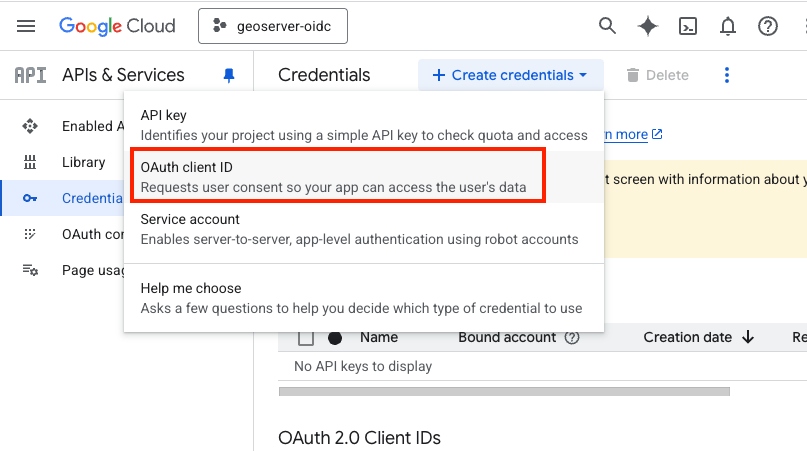
Task: Click the search magnifier icon
Action: tap(607, 26)
